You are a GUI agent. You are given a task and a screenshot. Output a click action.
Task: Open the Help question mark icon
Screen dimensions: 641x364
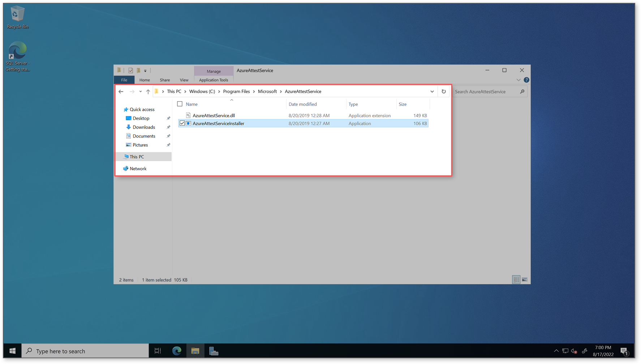click(526, 80)
